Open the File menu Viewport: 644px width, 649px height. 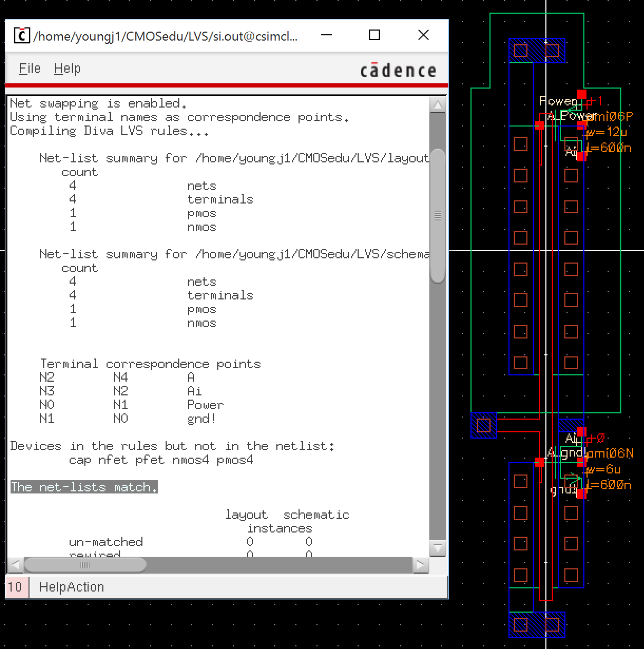(30, 69)
